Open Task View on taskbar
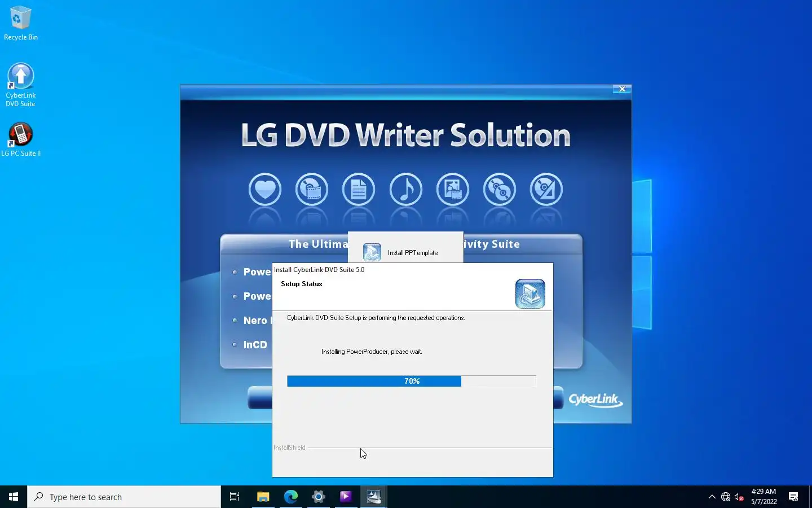This screenshot has width=812, height=508. [x=235, y=497]
